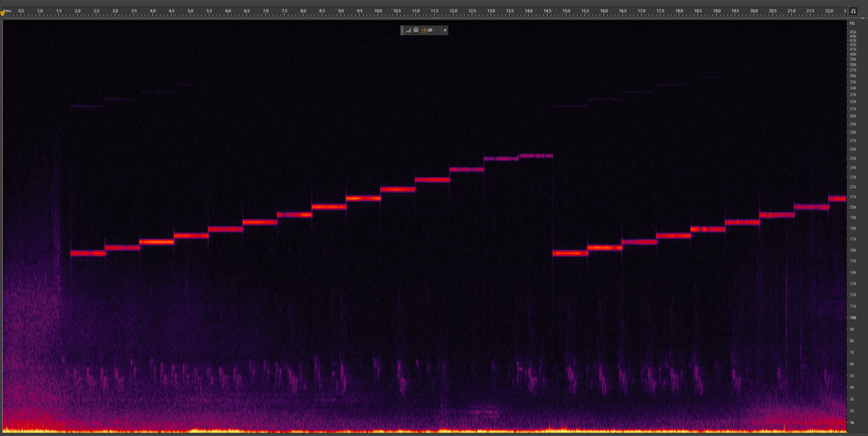
Task: Click the HUD amplitude bars icon
Action: click(408, 30)
